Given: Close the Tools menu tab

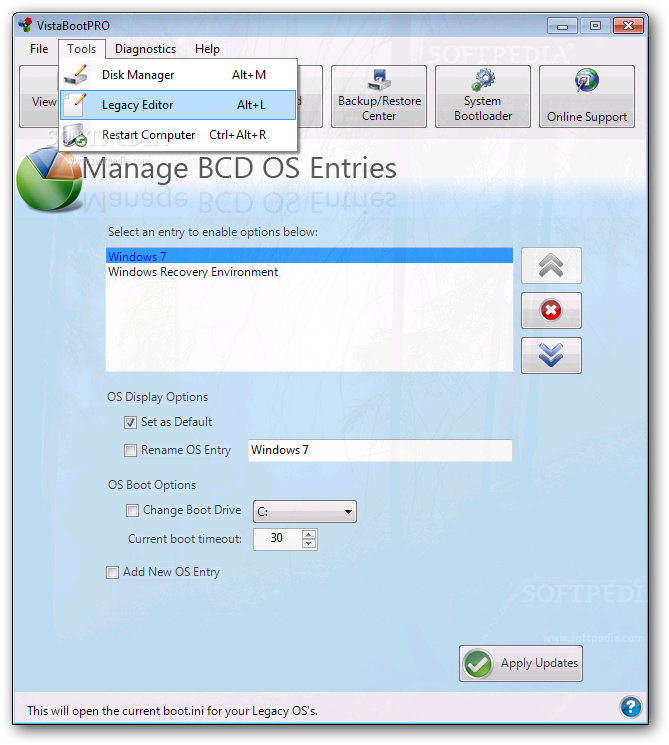Looking at the screenshot, I should [81, 49].
